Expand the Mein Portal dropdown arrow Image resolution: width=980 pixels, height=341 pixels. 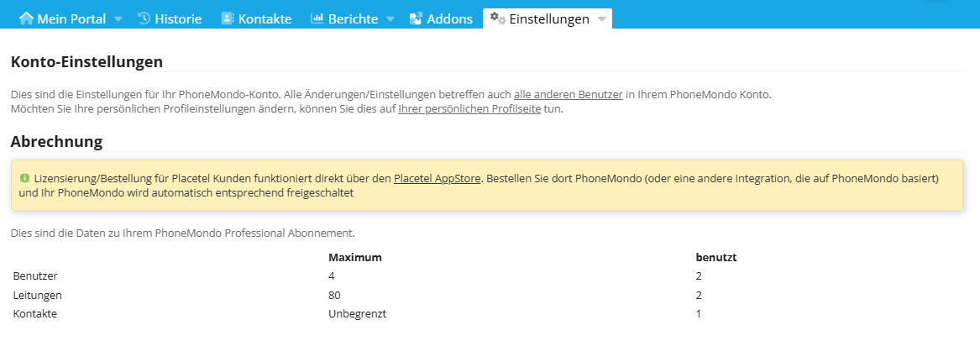[x=118, y=19]
